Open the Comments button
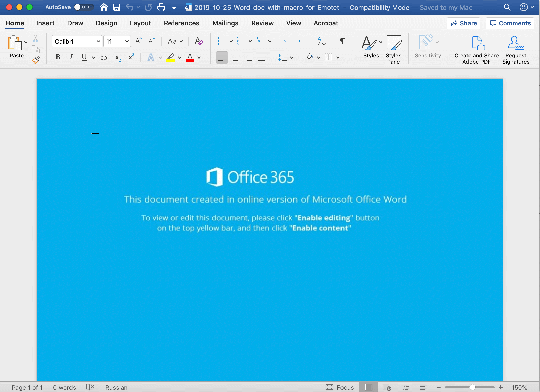540x392 pixels. click(x=510, y=23)
